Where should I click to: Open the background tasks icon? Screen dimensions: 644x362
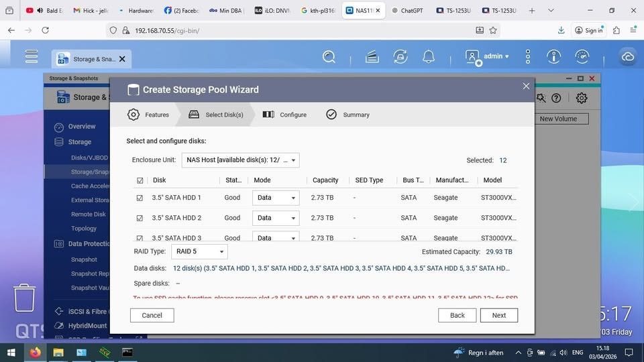(x=400, y=57)
